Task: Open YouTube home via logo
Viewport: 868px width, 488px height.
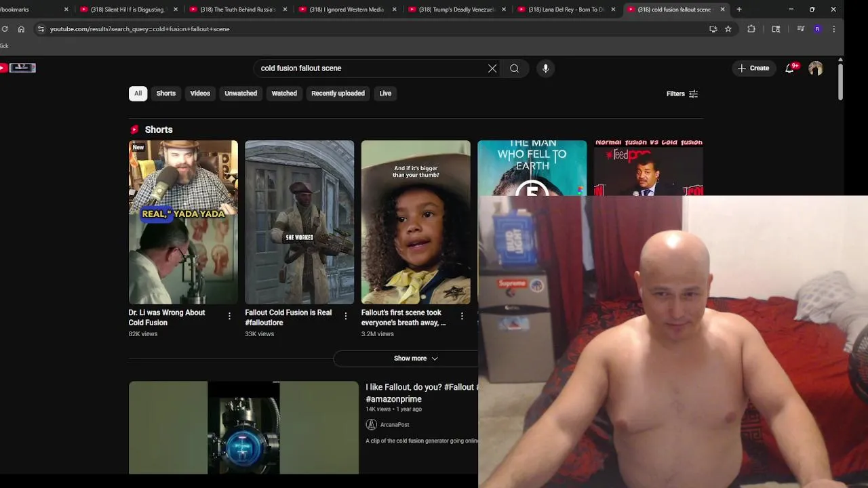Action: click(x=19, y=68)
